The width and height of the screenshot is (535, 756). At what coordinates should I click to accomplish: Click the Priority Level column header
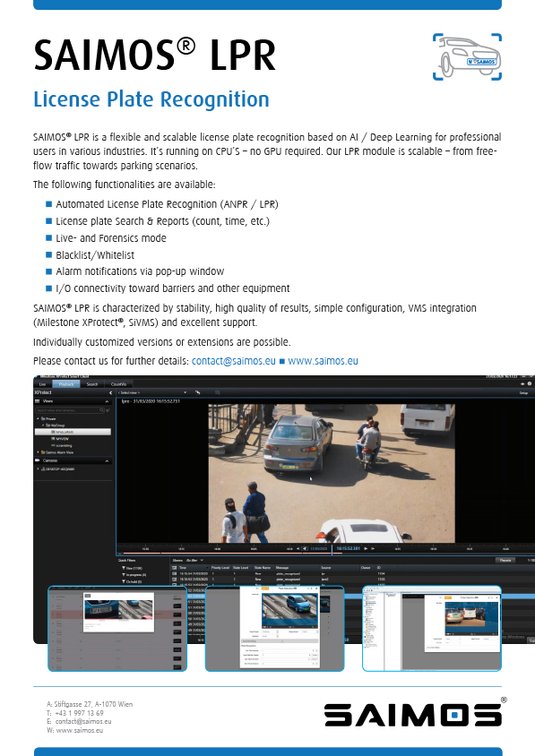click(220, 568)
